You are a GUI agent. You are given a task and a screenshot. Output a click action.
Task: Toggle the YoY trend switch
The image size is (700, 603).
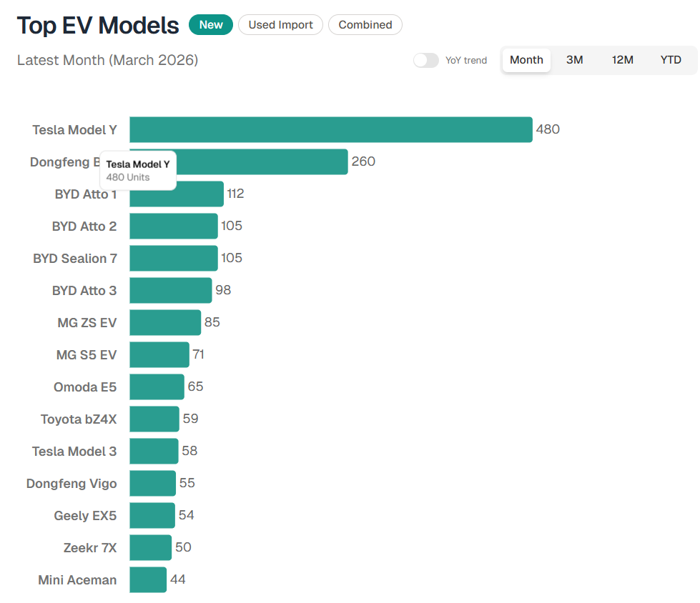425,61
